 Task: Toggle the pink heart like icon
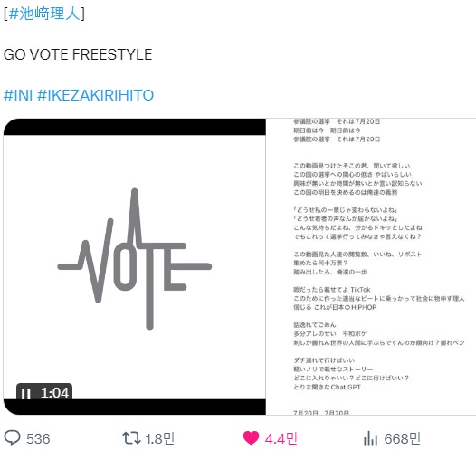251,438
